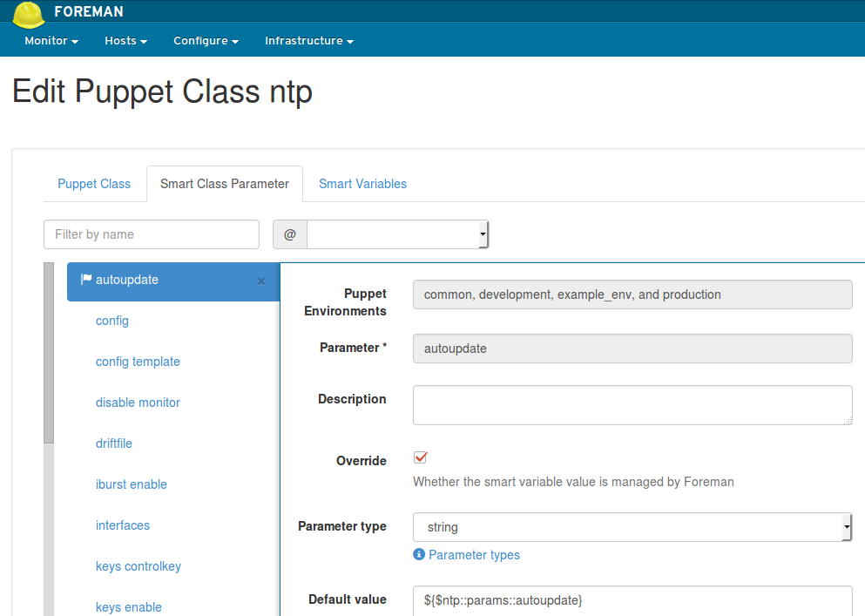Click the info icon beside Parameter types
The height and width of the screenshot is (616, 865).
(x=419, y=554)
